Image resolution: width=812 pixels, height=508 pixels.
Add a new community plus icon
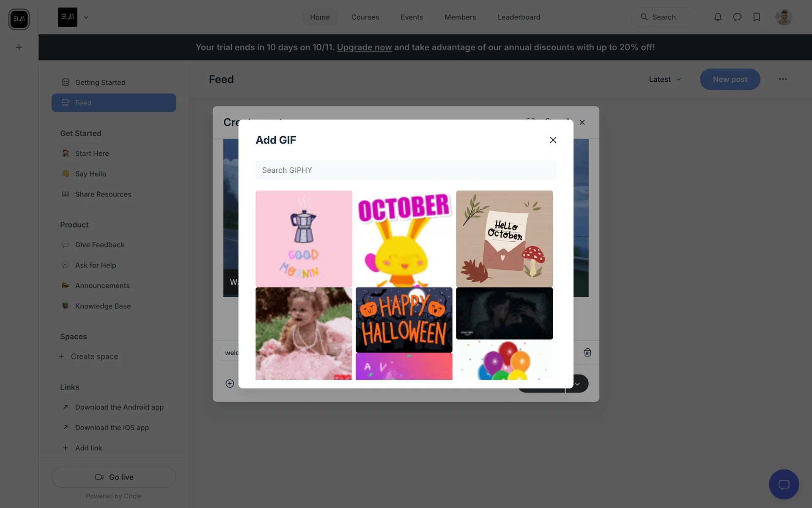click(19, 47)
